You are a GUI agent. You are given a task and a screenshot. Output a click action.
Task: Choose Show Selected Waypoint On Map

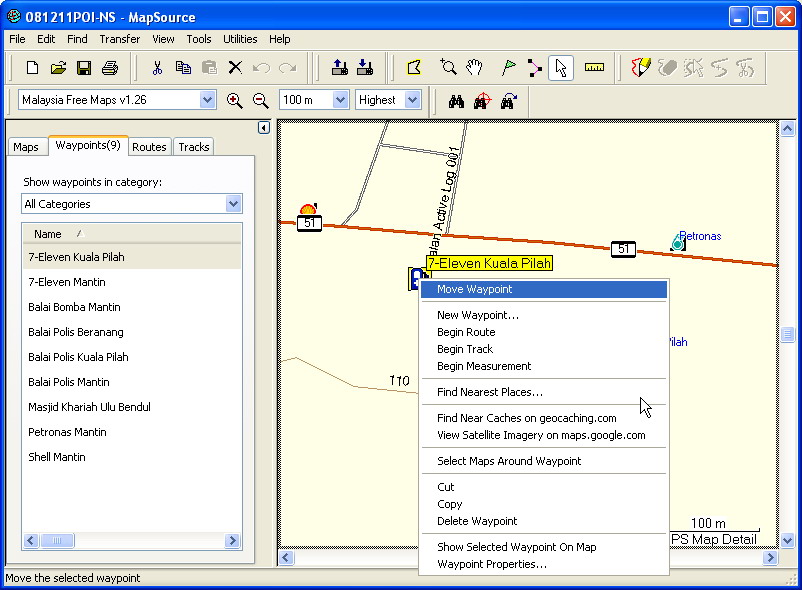(x=544, y=547)
